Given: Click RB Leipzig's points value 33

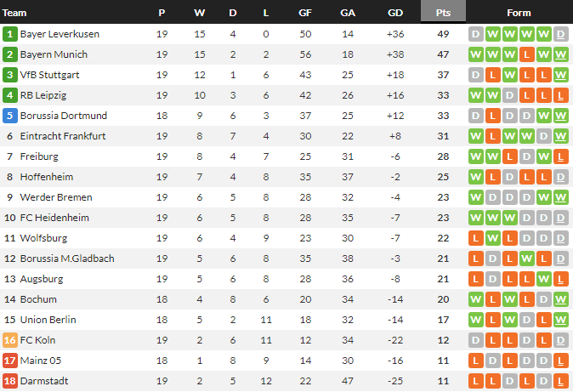Looking at the screenshot, I should click(x=443, y=95).
